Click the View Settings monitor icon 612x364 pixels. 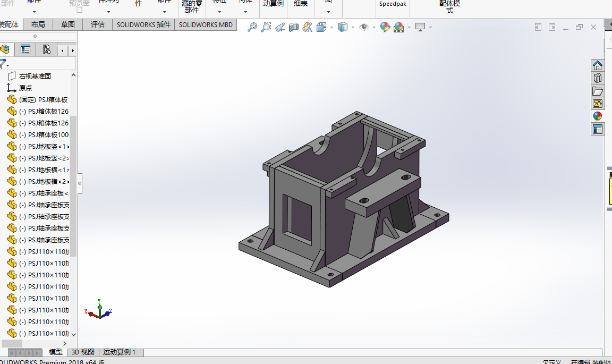(x=420, y=27)
